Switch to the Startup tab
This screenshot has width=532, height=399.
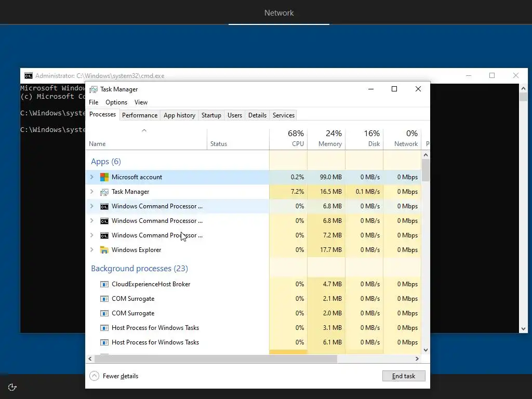211,115
